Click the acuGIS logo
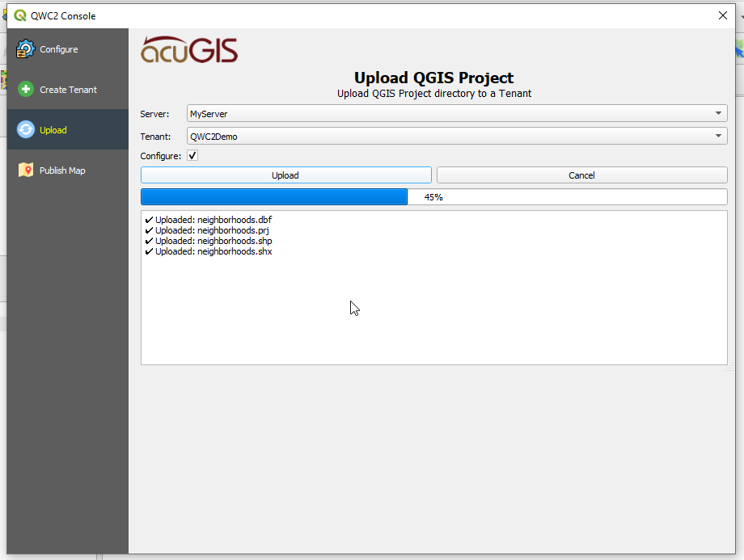Image resolution: width=744 pixels, height=560 pixels. coord(189,50)
